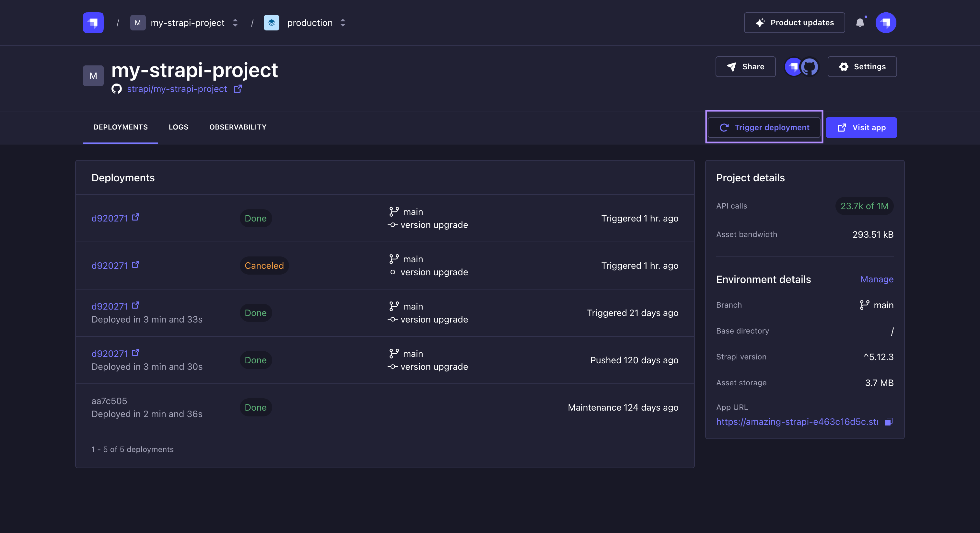This screenshot has width=980, height=533.
Task: Click Done badge in the aa7c505 row
Action: coord(256,407)
